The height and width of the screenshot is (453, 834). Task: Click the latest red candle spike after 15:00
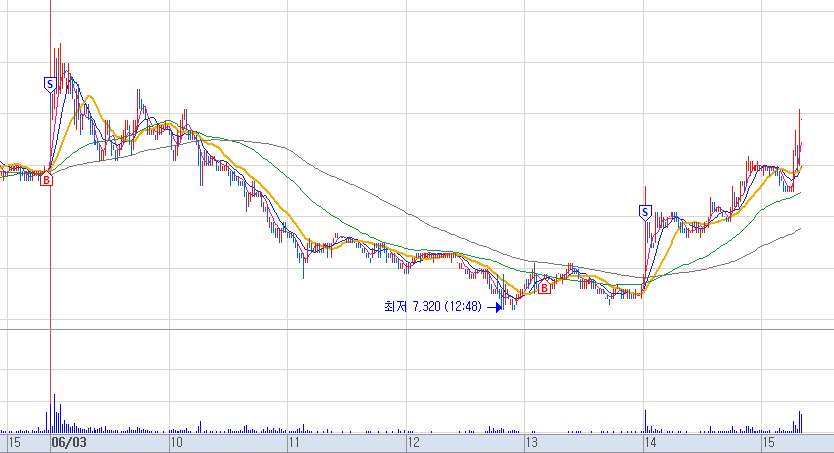[799, 136]
